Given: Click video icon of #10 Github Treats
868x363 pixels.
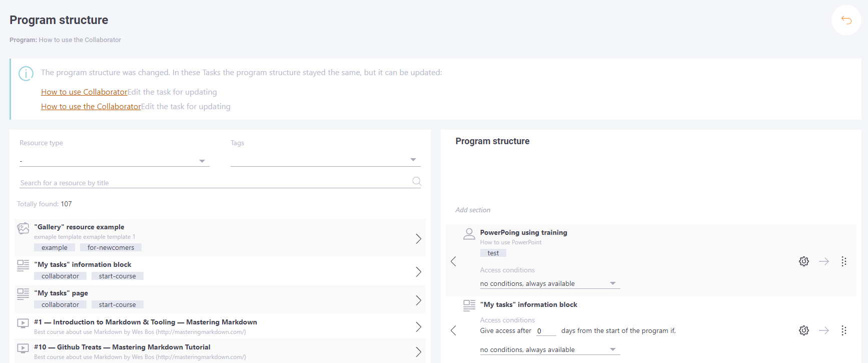Looking at the screenshot, I should point(23,348).
